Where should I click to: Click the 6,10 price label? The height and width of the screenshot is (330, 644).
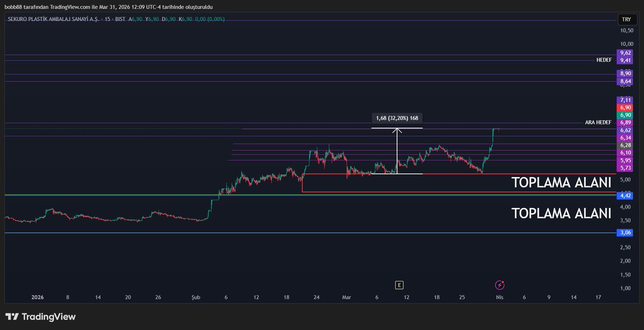pyautogui.click(x=626, y=152)
